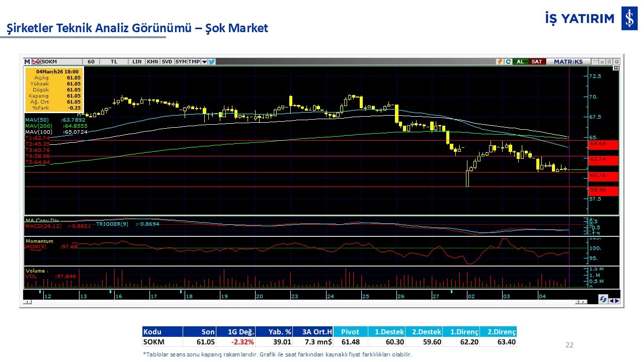Click the Twitter bird icon
The height and width of the screenshot is (362, 644).
(x=212, y=61)
